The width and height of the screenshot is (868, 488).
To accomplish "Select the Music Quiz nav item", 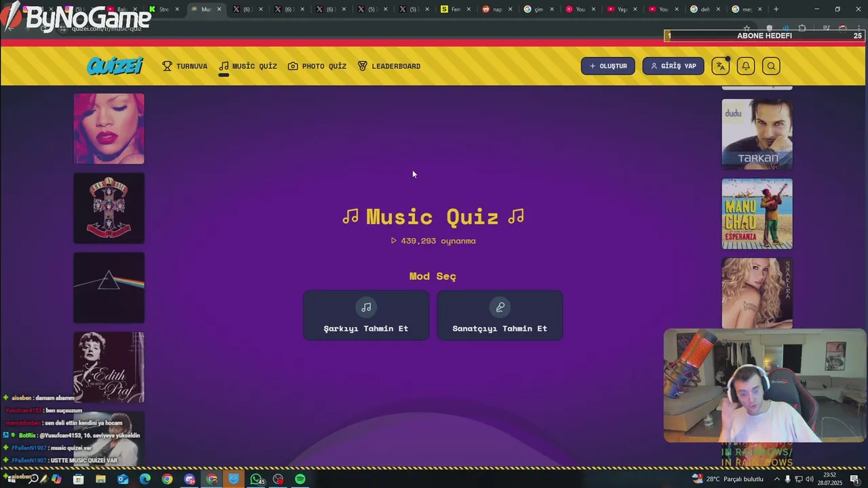I will [248, 66].
